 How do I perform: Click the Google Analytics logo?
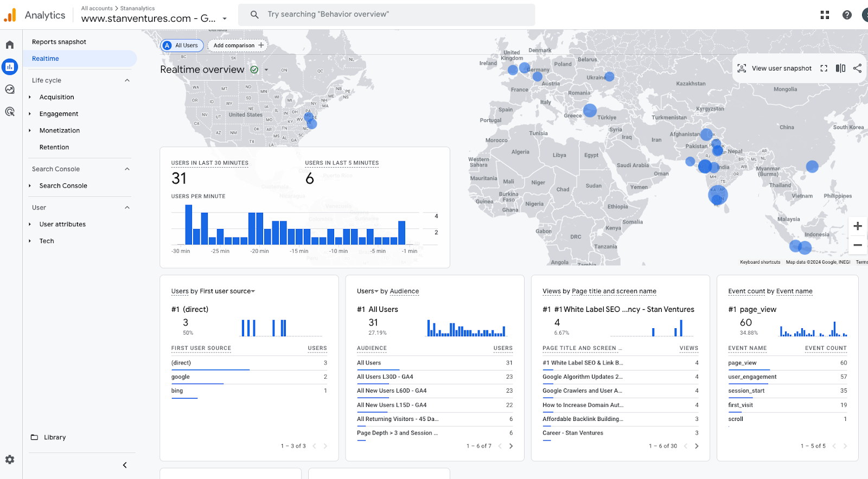[x=10, y=15]
